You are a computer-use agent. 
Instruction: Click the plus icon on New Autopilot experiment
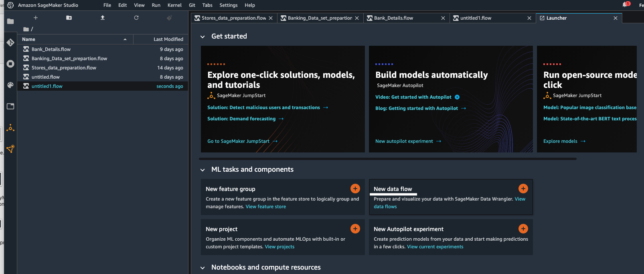[523, 229]
